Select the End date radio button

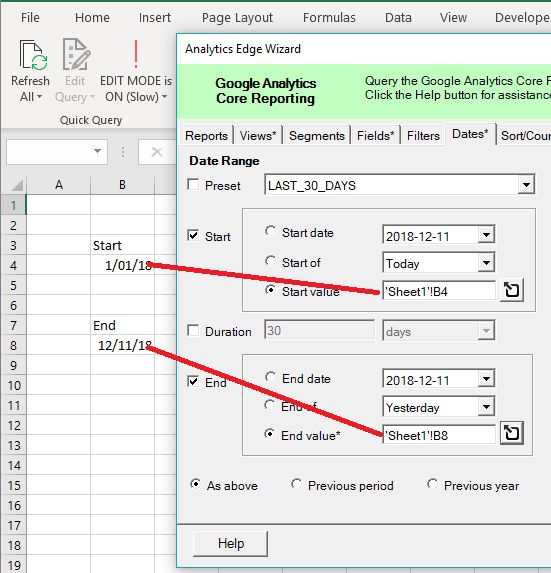point(270,377)
